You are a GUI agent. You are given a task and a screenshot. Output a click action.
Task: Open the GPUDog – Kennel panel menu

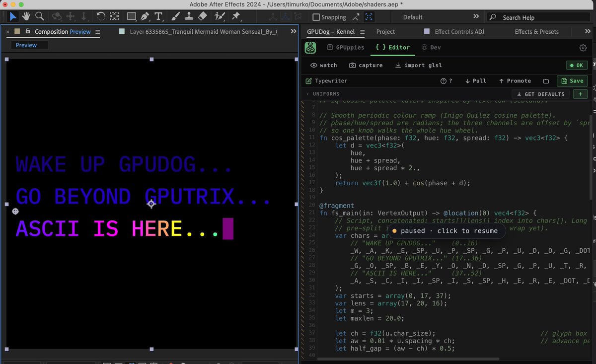[362, 32]
